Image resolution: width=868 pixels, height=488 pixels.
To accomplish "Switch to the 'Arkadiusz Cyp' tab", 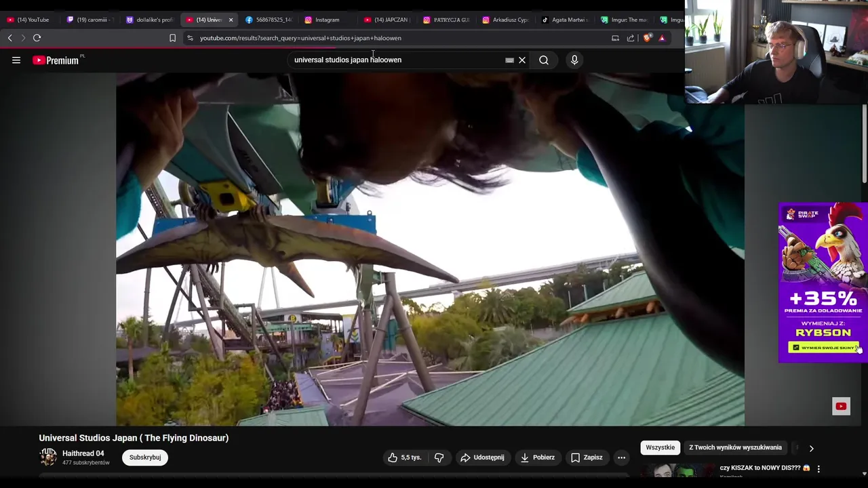I will [506, 20].
